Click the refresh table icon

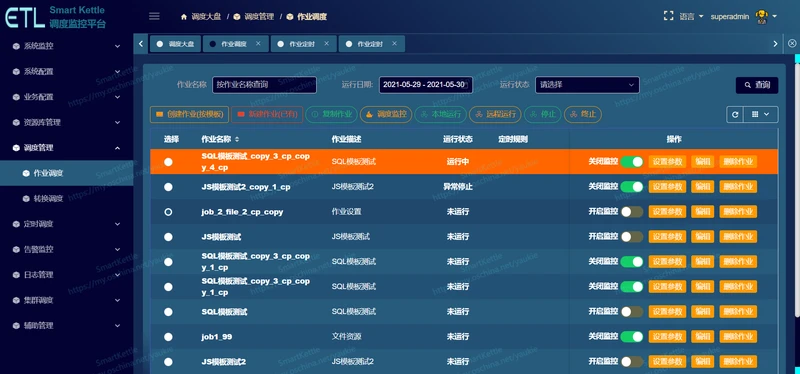point(735,115)
